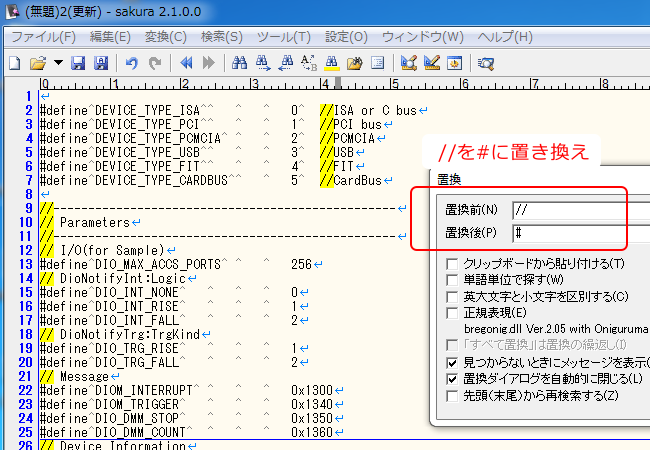Click the disabled 「すべて置換」は置換の繰返し checkbox
Image resolution: width=650 pixels, height=450 pixels.
point(452,345)
